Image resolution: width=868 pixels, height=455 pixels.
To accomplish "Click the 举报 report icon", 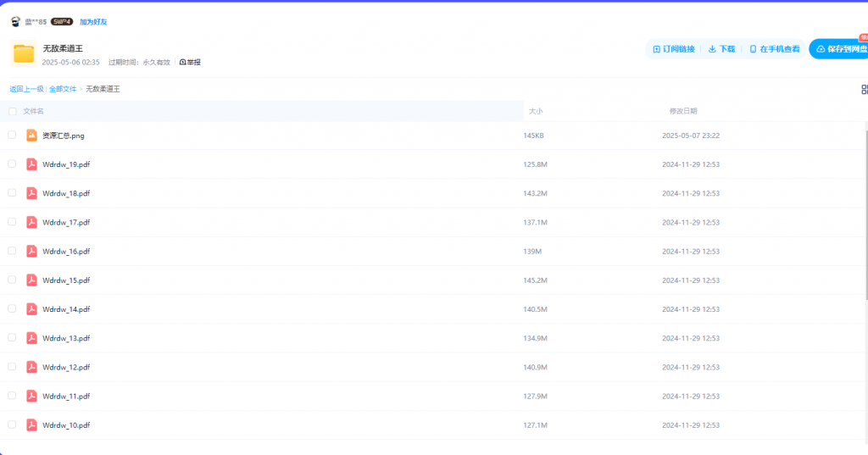I will (x=183, y=62).
